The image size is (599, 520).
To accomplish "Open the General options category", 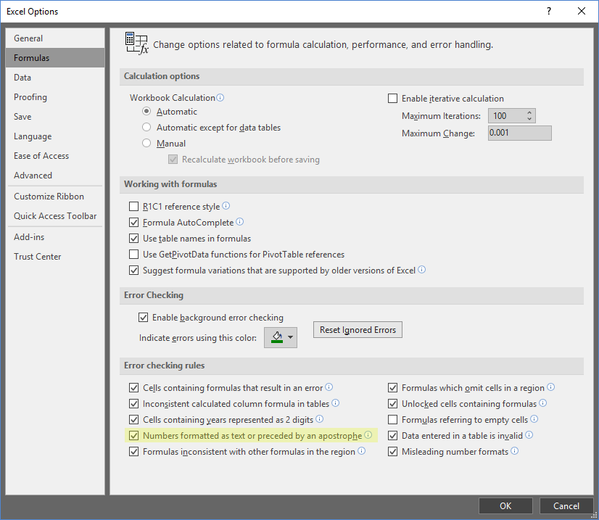I will tap(55, 38).
